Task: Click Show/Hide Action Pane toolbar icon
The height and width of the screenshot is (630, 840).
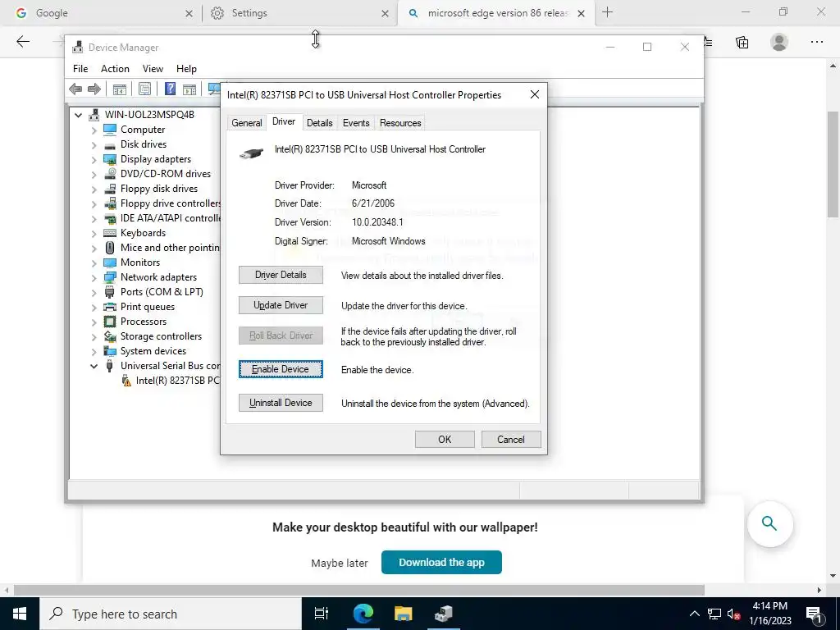Action: click(x=189, y=89)
